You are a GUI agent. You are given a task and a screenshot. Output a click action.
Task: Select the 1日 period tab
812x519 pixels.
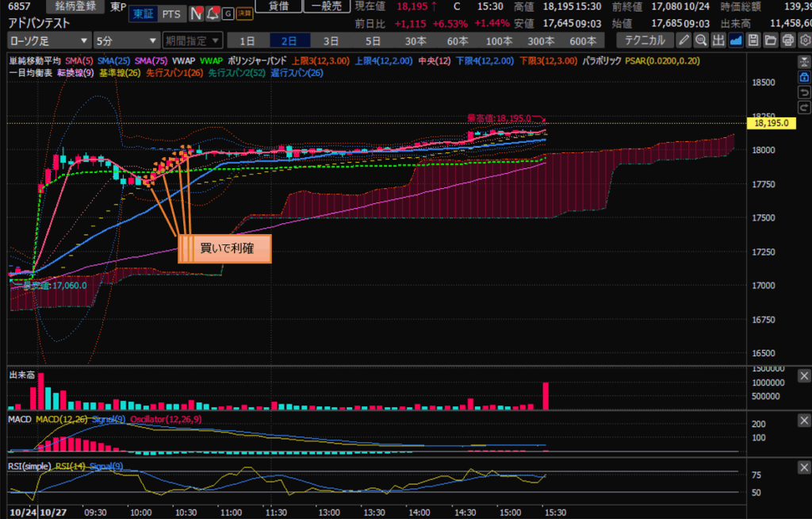pyautogui.click(x=247, y=40)
